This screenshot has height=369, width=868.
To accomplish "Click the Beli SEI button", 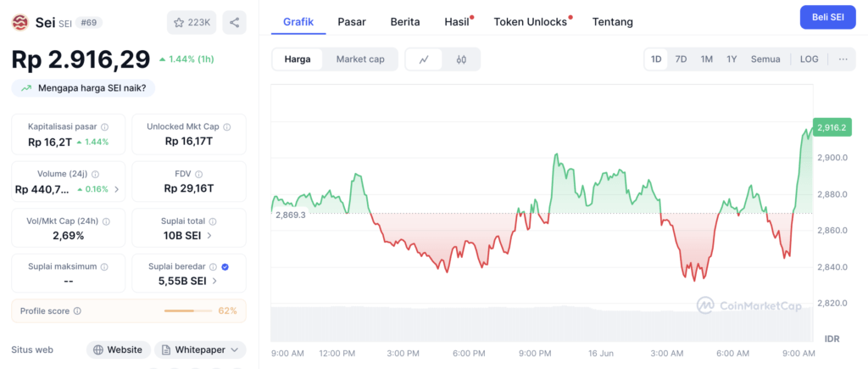I will 827,17.
